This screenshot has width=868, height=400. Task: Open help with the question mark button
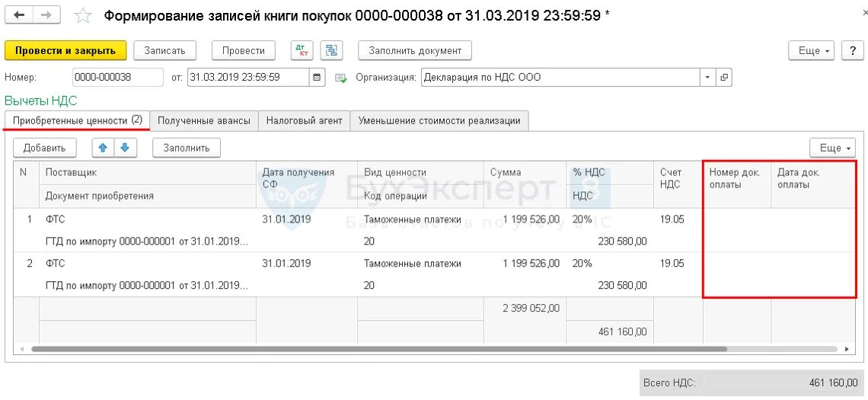tap(853, 50)
